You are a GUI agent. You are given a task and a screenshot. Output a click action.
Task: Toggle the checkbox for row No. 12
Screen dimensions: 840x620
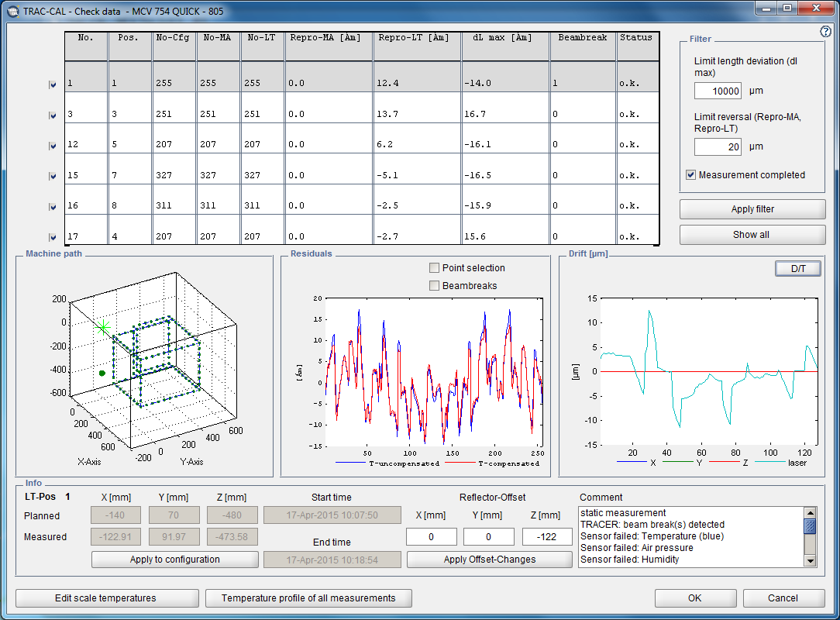(53, 146)
